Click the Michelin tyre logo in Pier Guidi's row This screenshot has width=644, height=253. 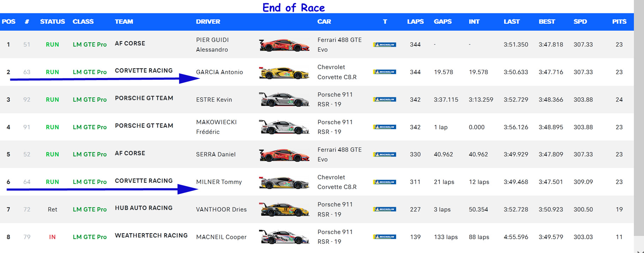coord(384,45)
